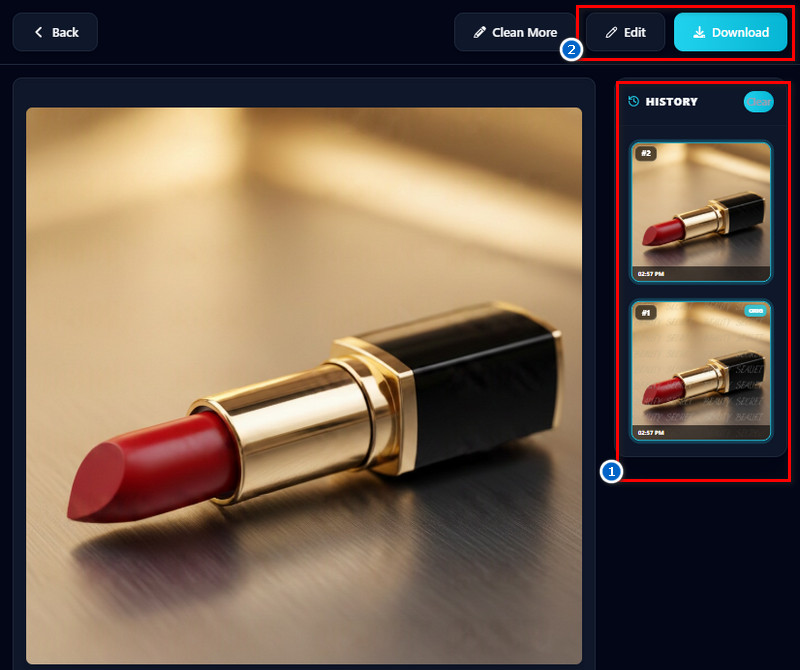The width and height of the screenshot is (800, 670).
Task: Select history thumbnail #1
Action: pos(701,370)
